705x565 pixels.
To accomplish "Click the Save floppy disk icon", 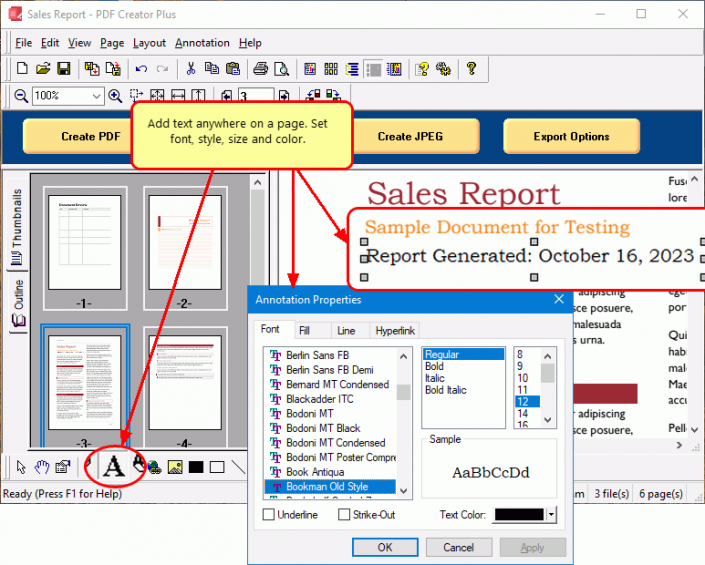I will pyautogui.click(x=64, y=69).
